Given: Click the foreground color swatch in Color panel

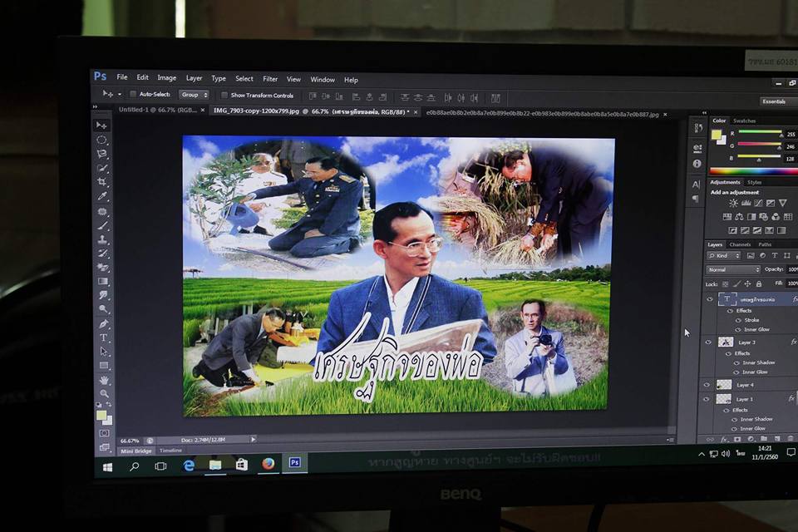Looking at the screenshot, I should [x=717, y=134].
